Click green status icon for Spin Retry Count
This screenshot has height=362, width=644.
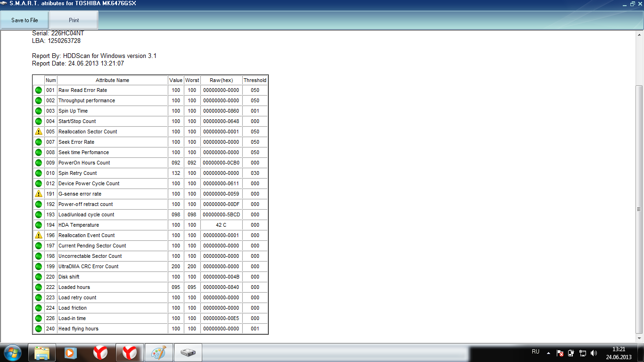pos(39,173)
